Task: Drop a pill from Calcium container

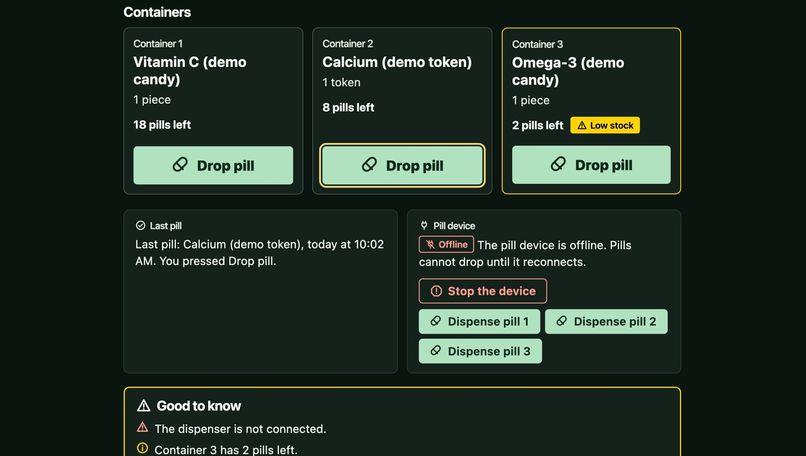Action: click(x=402, y=166)
